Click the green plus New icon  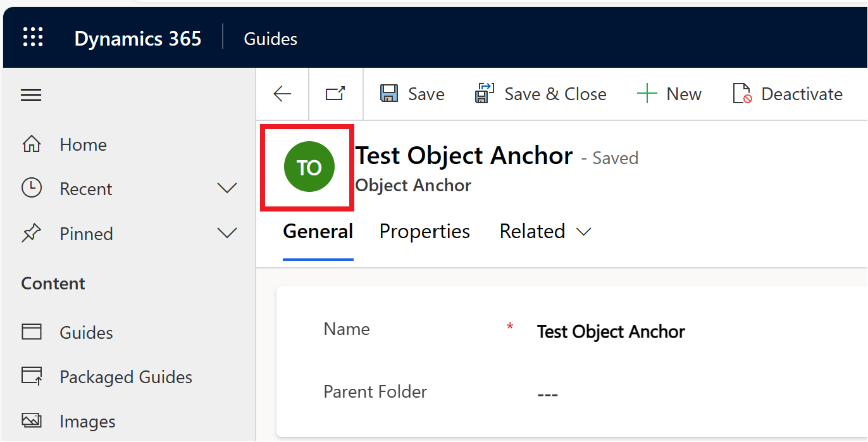[x=647, y=94]
